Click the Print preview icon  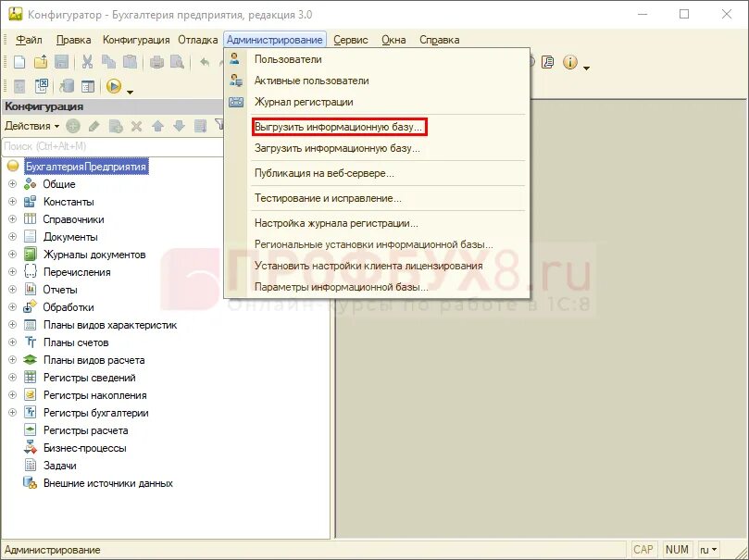point(177,62)
